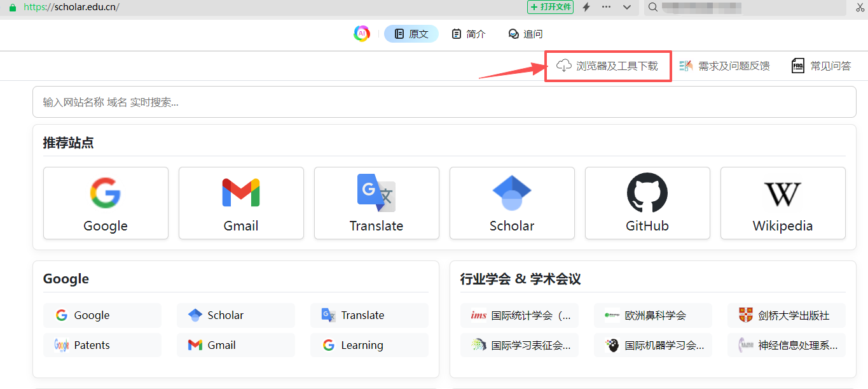
Task: Expand the chevron dropdown in the address bar
Action: point(627,7)
